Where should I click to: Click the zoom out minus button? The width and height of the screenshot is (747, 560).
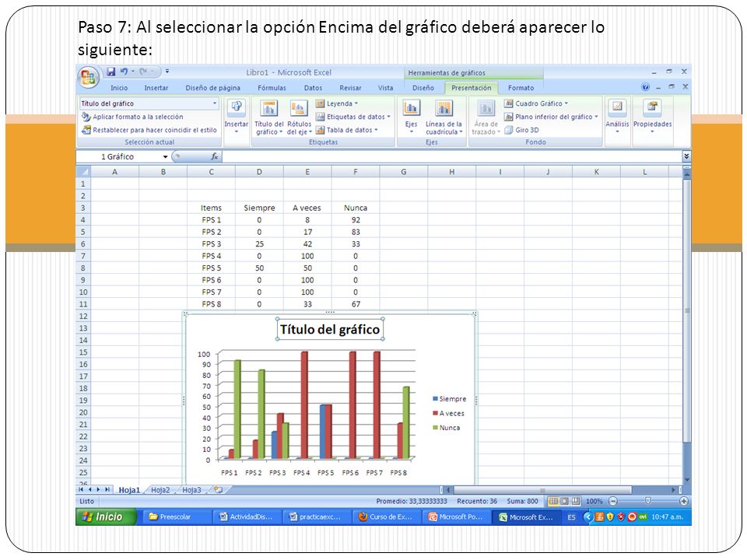(613, 501)
